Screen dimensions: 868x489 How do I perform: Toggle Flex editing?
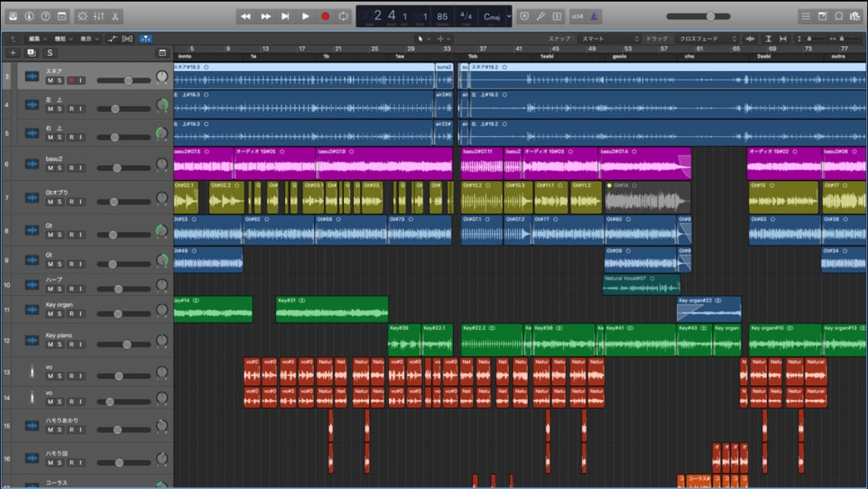pyautogui.click(x=128, y=39)
